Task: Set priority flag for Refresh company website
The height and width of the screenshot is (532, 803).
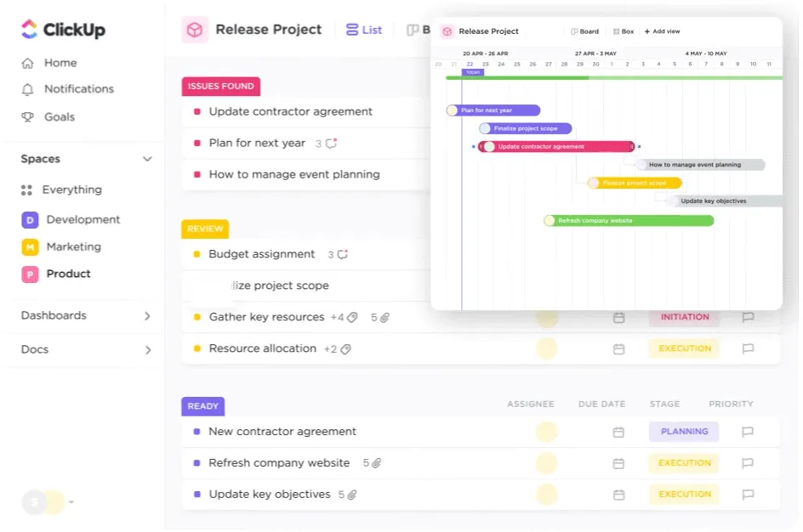Action: (x=748, y=463)
